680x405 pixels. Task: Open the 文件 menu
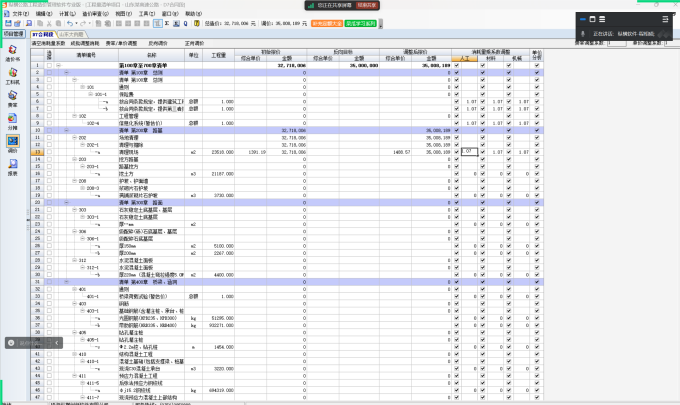point(20,14)
